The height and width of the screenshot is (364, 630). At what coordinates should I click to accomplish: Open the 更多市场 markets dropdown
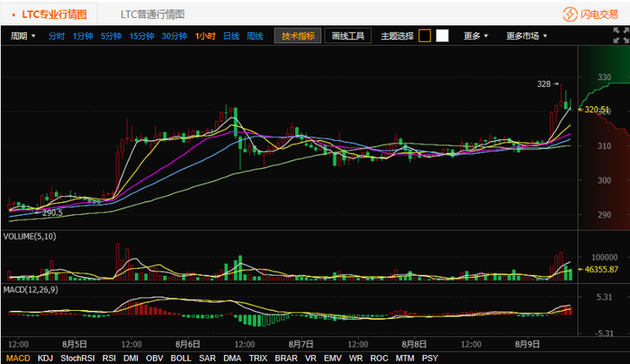pyautogui.click(x=526, y=36)
